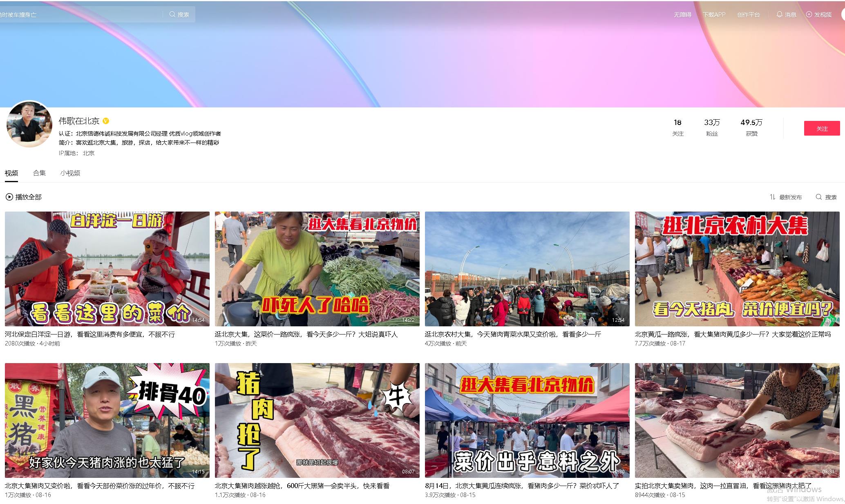Image resolution: width=845 pixels, height=504 pixels.
Task: Click the channel video search icon
Action: click(819, 197)
